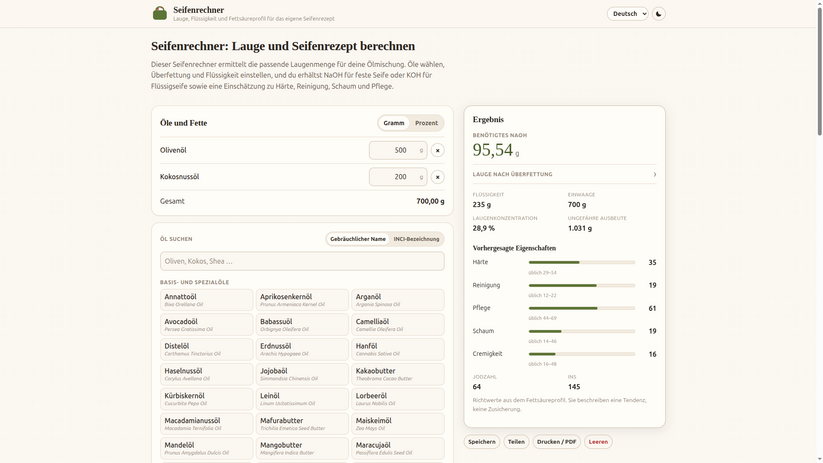Click the Teilen button

pyautogui.click(x=516, y=442)
